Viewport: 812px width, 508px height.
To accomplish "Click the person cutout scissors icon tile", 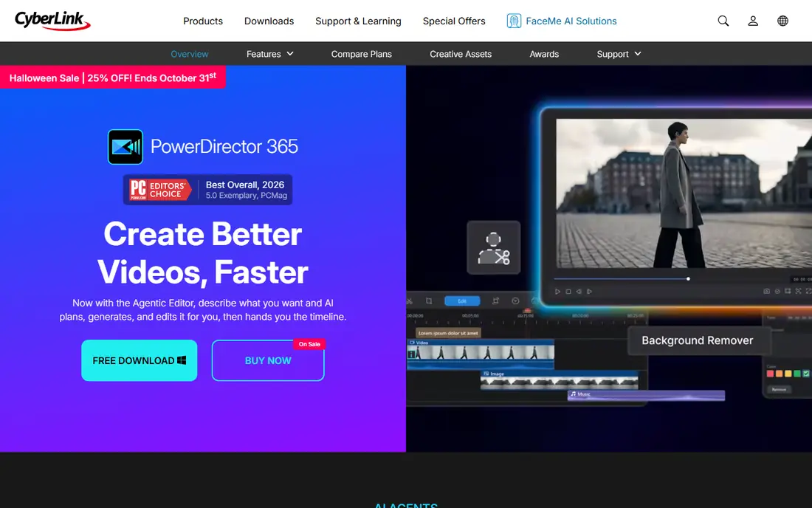I will pyautogui.click(x=494, y=247).
